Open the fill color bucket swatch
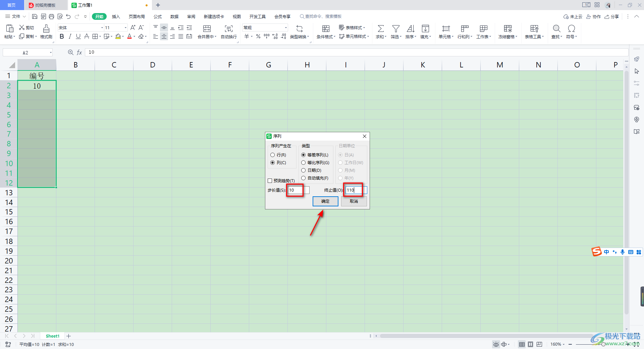 [x=118, y=36]
